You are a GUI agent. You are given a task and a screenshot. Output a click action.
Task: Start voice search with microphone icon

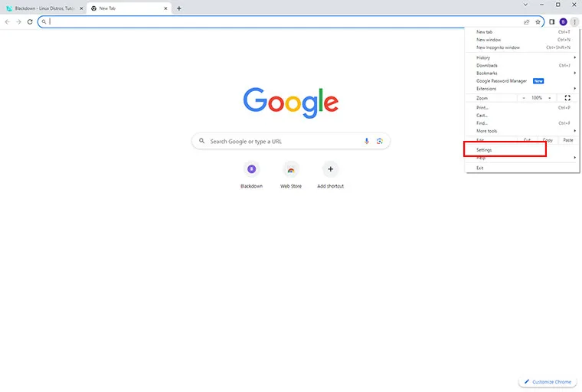click(x=367, y=141)
